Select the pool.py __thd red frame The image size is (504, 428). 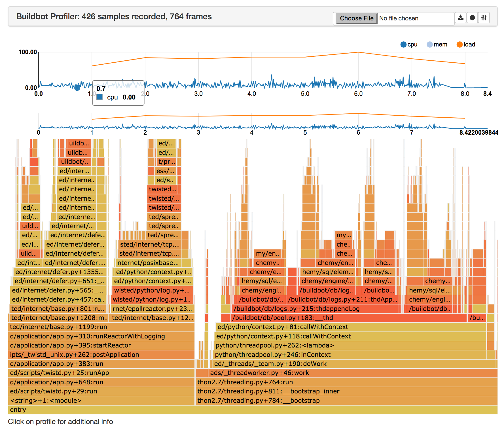(x=283, y=318)
